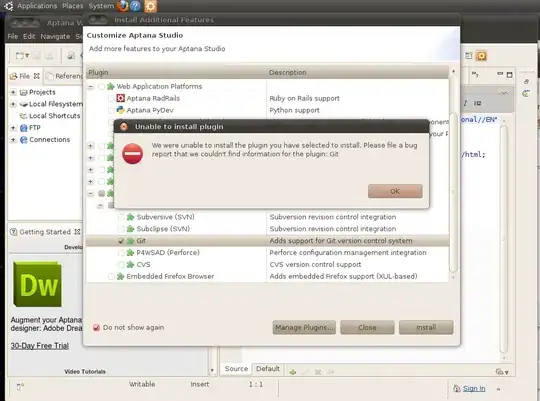The height and width of the screenshot is (401, 540).
Task: Close the Unable to install plugin dialog via its red title icon
Action: (x=123, y=127)
